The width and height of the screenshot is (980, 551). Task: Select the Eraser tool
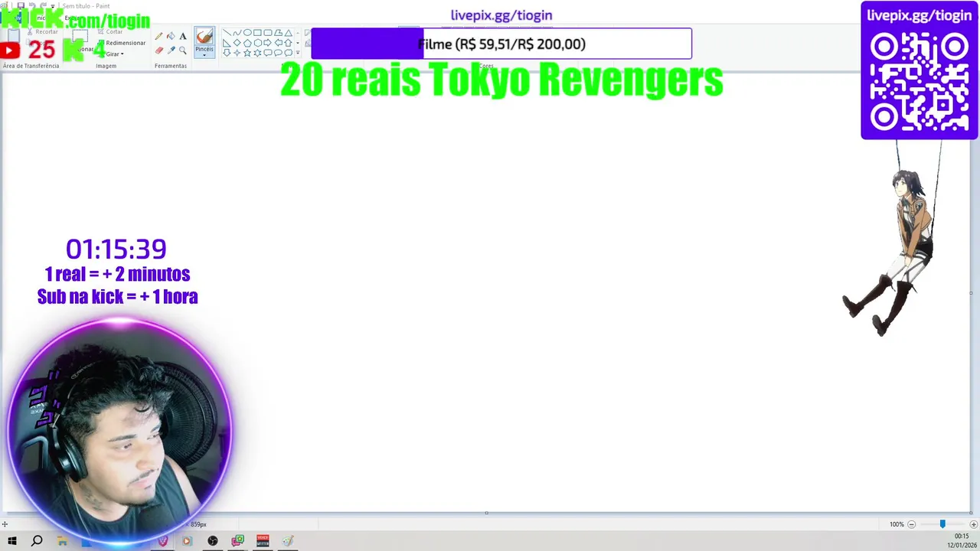coord(158,50)
